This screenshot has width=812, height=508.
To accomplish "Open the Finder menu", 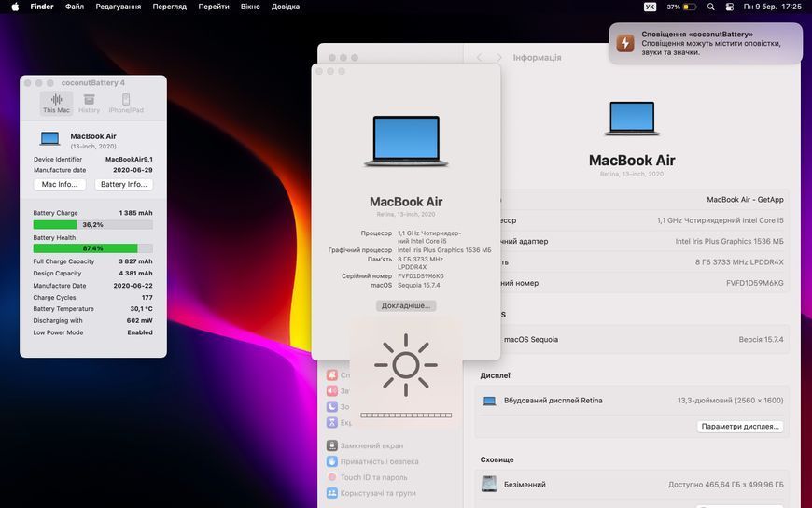I will (42, 7).
